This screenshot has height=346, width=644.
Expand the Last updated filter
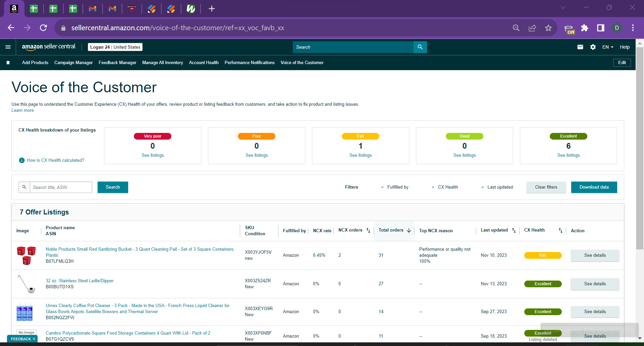[x=497, y=187]
